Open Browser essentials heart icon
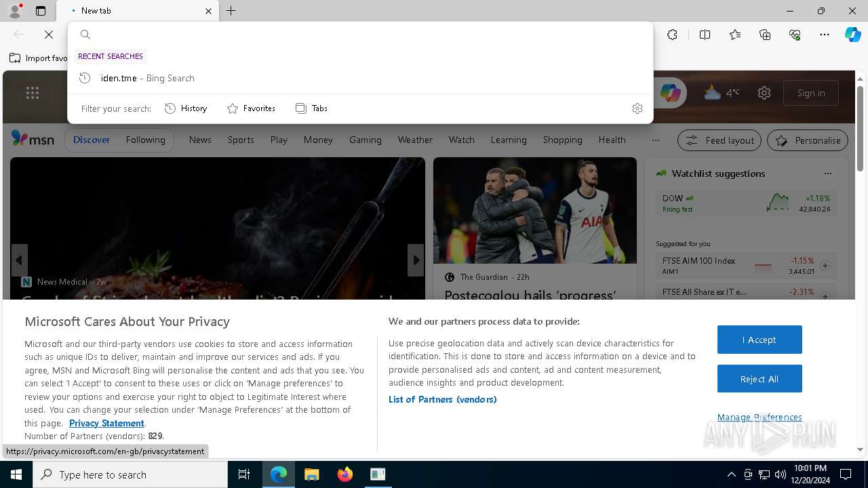Image resolution: width=868 pixels, height=488 pixels. 795,35
